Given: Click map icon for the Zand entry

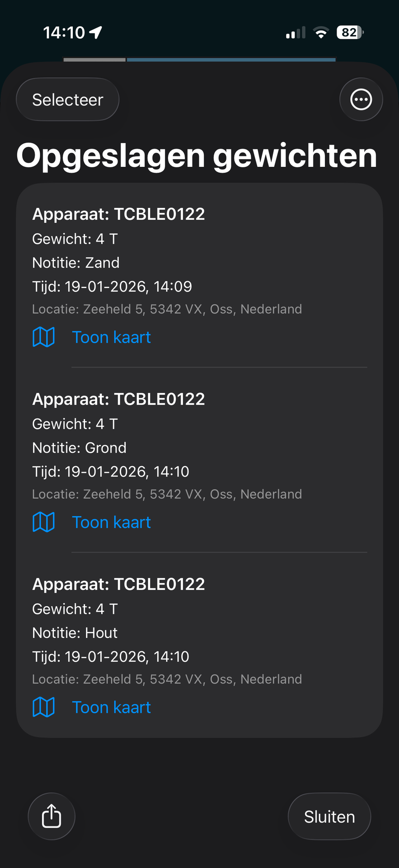Looking at the screenshot, I should tap(43, 337).
